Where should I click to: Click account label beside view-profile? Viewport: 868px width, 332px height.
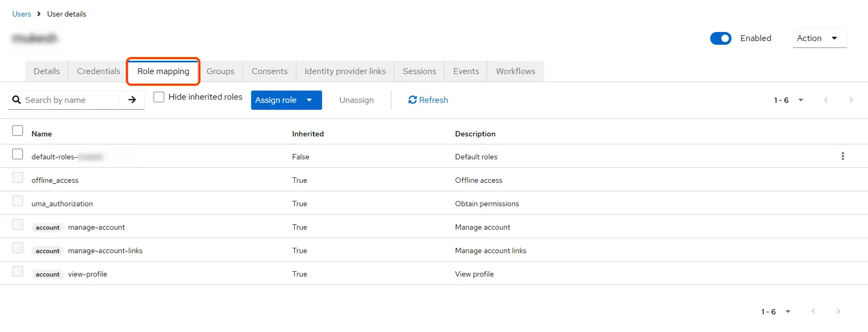click(x=47, y=274)
